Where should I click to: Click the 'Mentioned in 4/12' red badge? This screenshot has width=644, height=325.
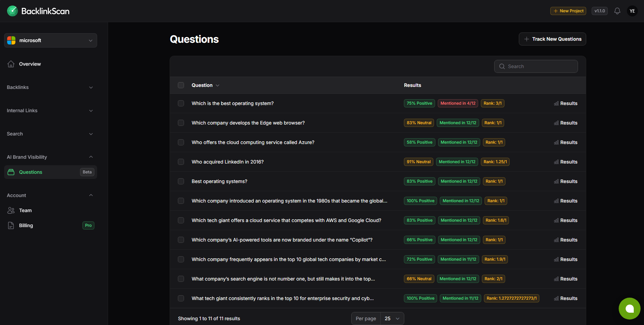[x=458, y=103]
